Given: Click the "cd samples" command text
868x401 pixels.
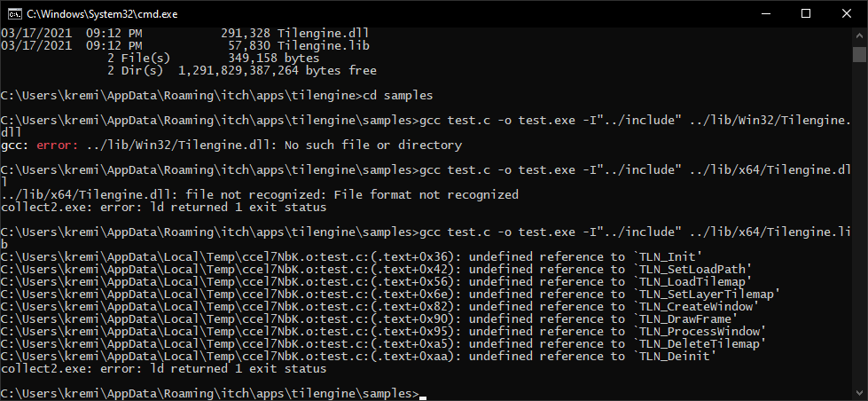Looking at the screenshot, I should tap(397, 96).
